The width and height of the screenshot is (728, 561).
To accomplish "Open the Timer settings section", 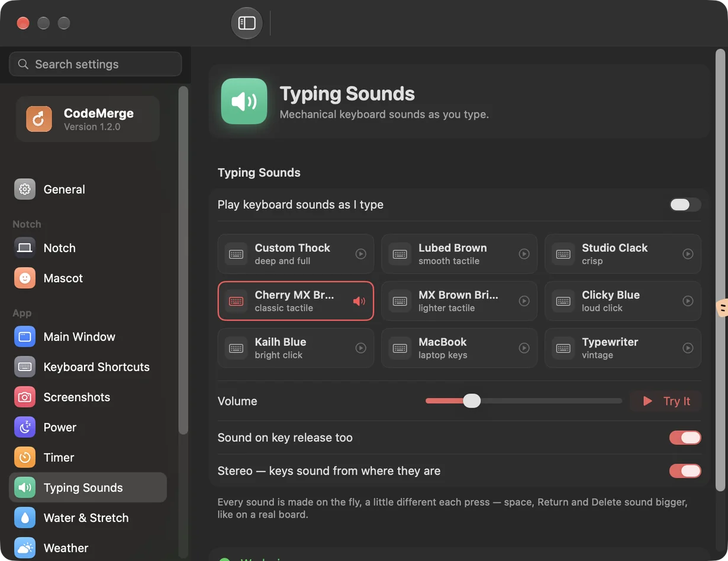I will click(x=88, y=457).
